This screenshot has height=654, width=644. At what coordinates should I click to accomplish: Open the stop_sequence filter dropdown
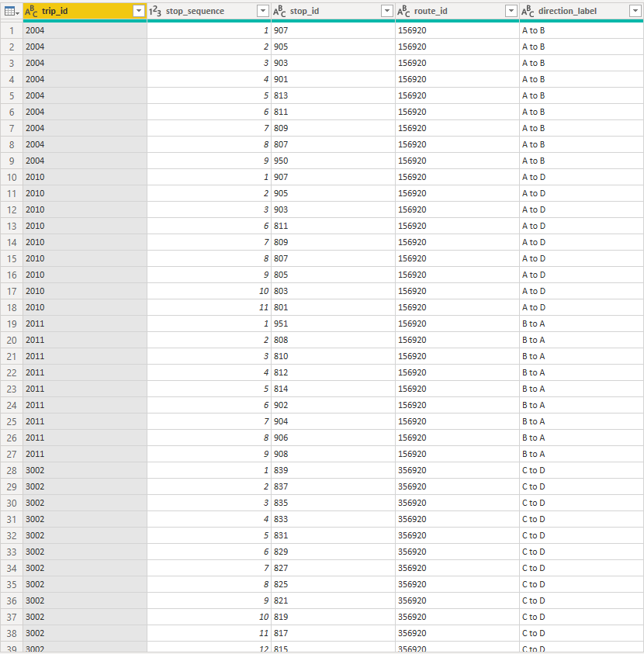point(263,12)
